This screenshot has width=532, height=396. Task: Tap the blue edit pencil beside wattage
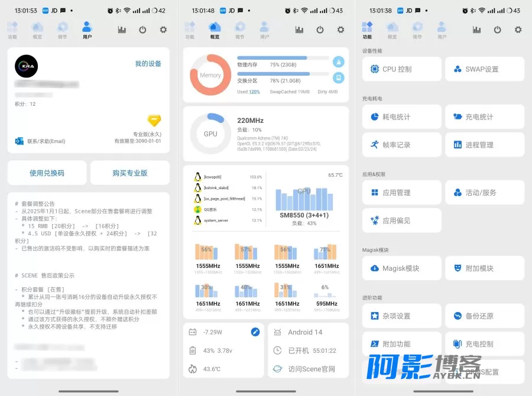[255, 332]
